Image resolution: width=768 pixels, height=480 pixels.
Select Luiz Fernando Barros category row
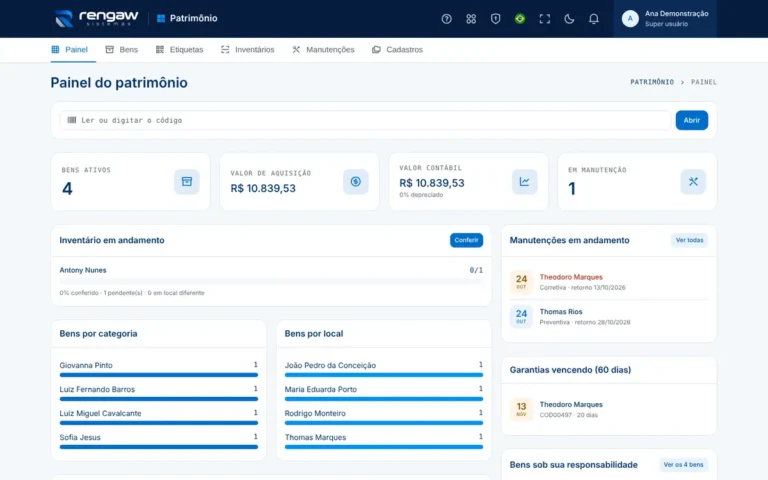[x=159, y=393]
